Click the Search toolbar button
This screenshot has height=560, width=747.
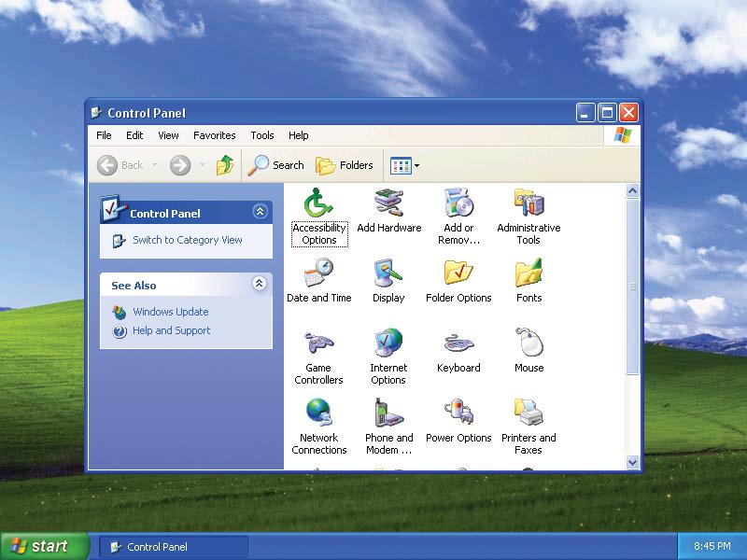(x=275, y=165)
